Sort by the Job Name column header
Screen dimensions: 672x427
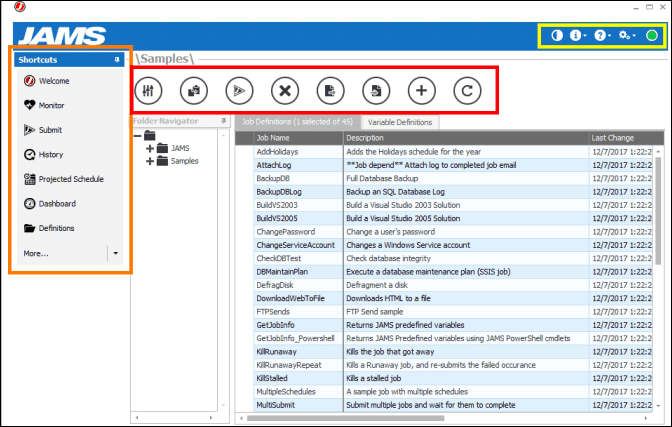click(298, 138)
